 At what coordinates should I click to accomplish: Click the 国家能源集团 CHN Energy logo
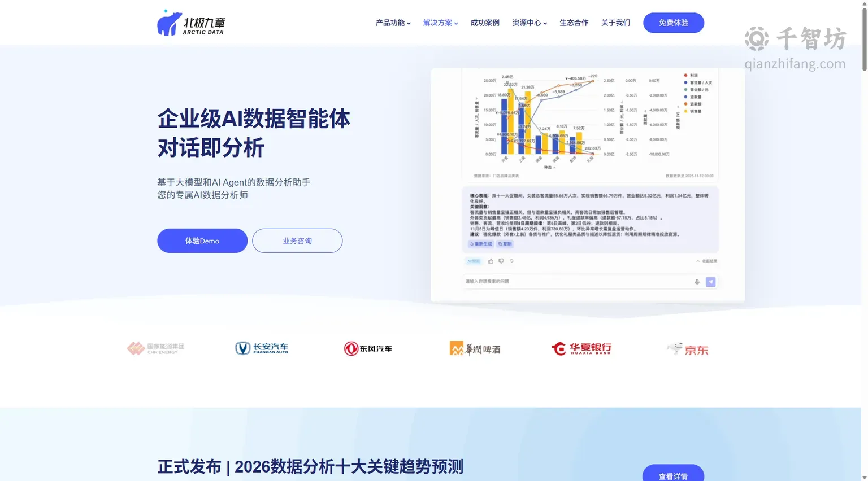[x=156, y=348]
